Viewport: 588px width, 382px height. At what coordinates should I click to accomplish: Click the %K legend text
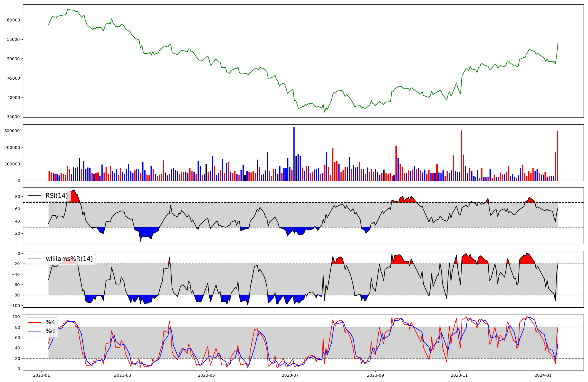[x=50, y=322]
